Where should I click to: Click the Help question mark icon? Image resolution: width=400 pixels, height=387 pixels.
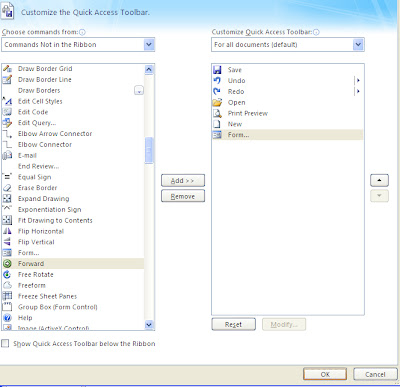7,318
